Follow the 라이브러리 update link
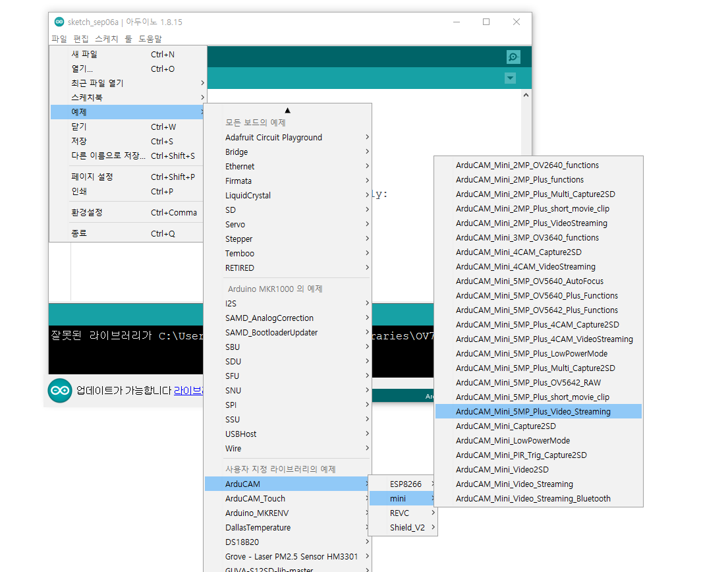 click(x=188, y=391)
